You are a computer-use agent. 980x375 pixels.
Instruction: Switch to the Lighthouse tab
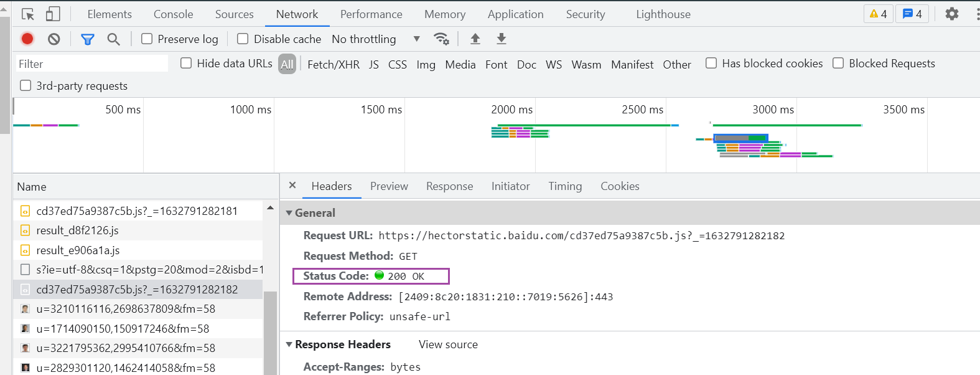[x=663, y=14]
